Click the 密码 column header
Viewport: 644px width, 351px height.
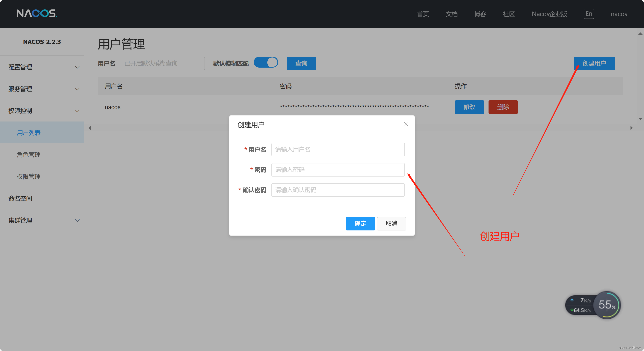tap(360, 86)
